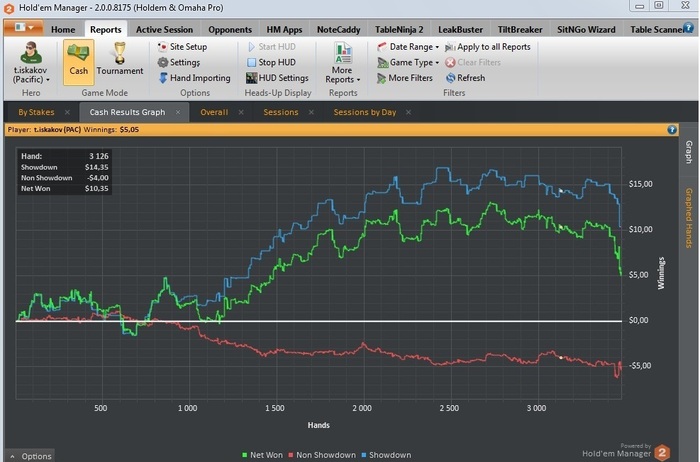The image size is (700, 462).
Task: Open the HM Apps tab
Action: tap(284, 29)
